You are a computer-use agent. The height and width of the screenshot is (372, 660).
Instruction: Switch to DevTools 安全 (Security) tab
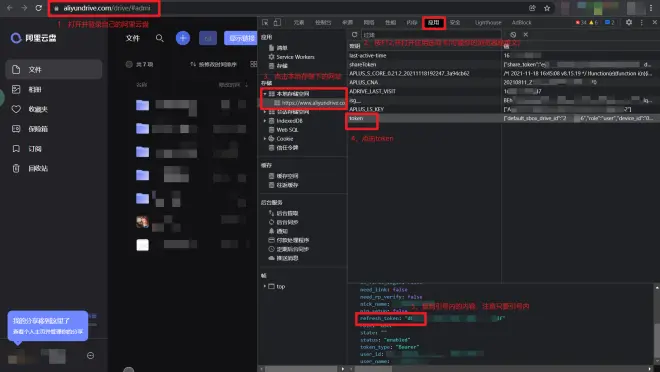[x=455, y=23]
